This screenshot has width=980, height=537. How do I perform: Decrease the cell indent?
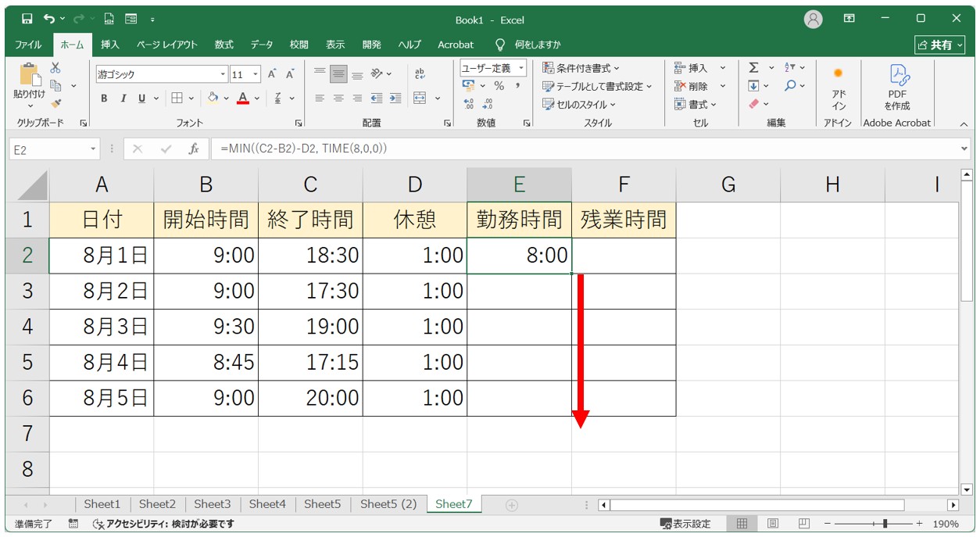click(x=377, y=98)
